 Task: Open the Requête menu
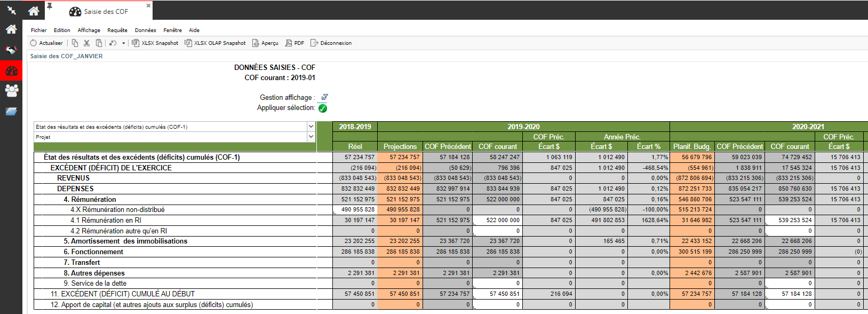coord(117,30)
